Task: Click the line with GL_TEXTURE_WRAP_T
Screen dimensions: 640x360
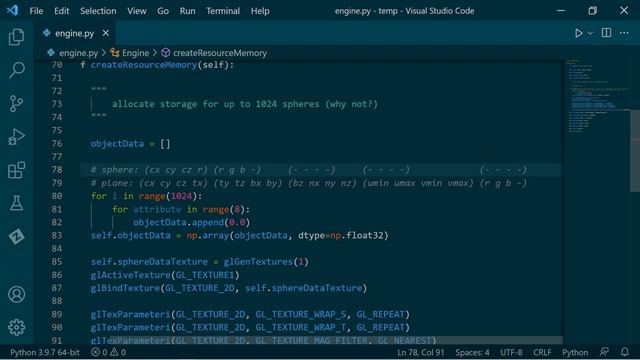Action: click(x=250, y=327)
